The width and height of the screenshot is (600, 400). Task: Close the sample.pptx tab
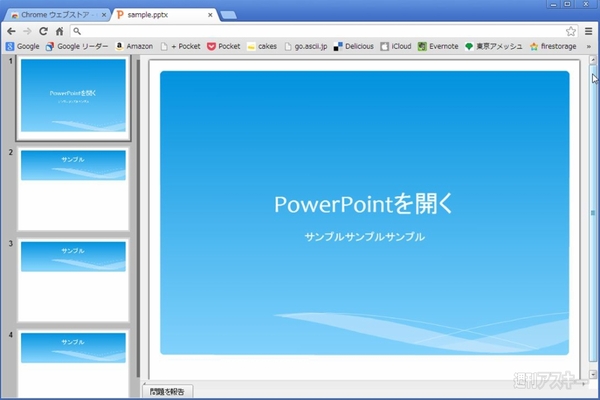click(x=210, y=15)
